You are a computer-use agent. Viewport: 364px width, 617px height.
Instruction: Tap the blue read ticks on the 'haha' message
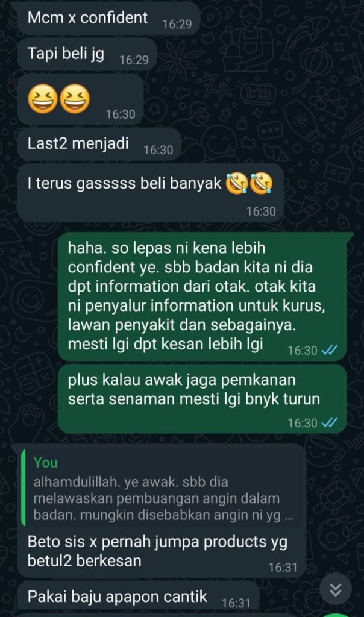click(330, 350)
